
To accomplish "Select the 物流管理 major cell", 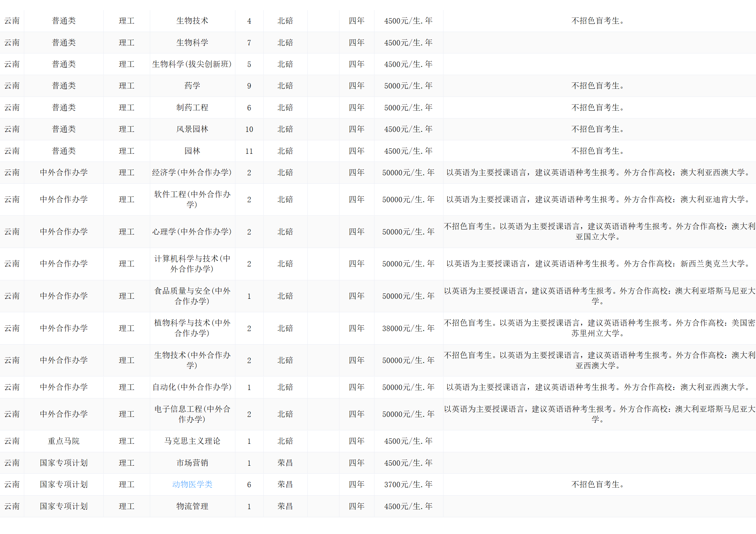I will tap(192, 506).
